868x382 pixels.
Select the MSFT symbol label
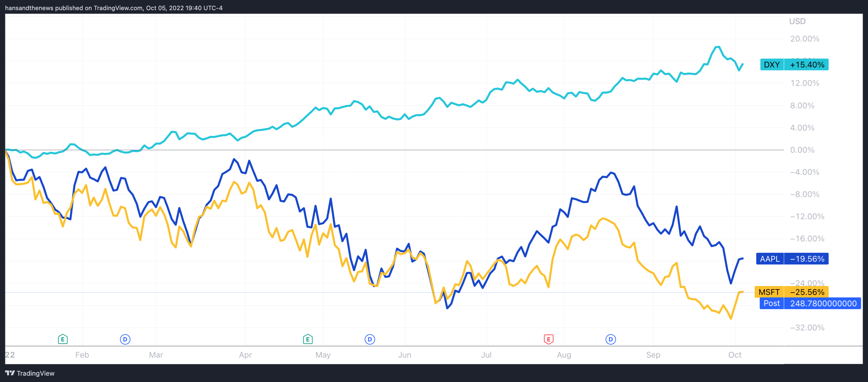tap(769, 292)
